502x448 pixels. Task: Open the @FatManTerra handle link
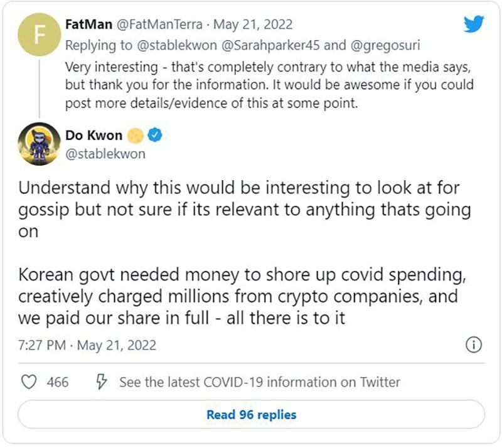(159, 25)
